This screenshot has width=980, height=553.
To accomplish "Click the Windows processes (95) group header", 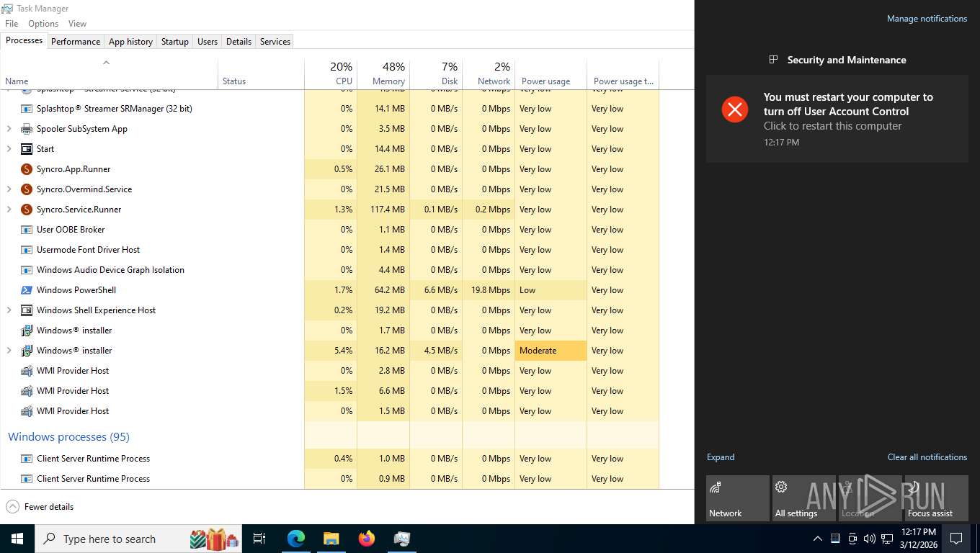I will pyautogui.click(x=68, y=437).
